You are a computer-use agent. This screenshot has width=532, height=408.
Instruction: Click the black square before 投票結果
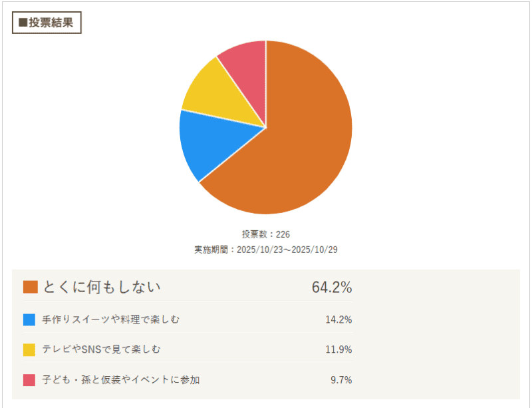coord(23,22)
